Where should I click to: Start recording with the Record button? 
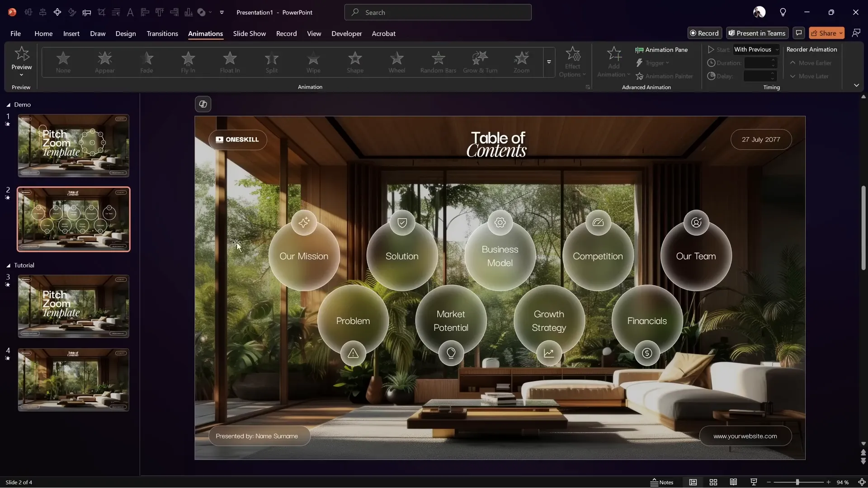pos(704,33)
